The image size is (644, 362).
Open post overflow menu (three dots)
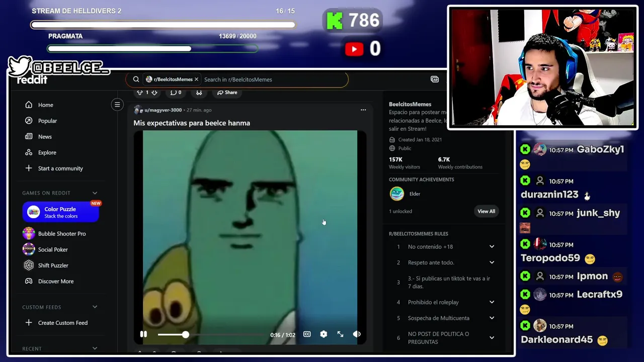[x=363, y=110]
